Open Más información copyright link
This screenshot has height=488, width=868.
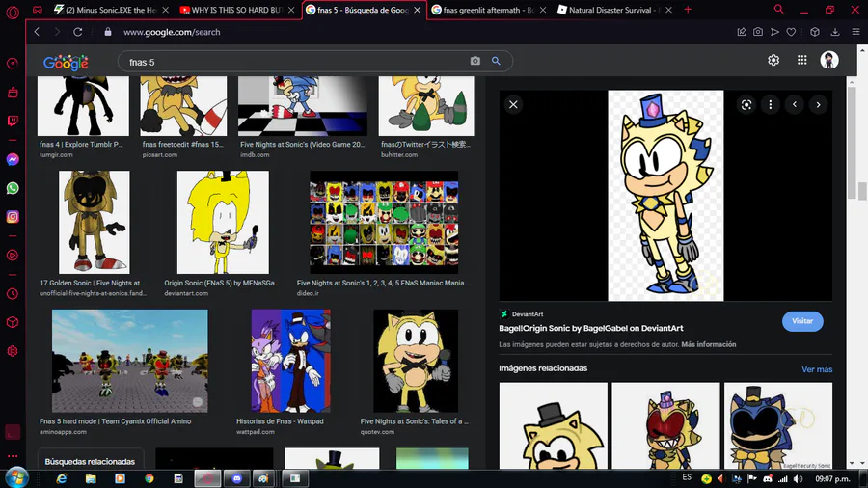pos(709,344)
